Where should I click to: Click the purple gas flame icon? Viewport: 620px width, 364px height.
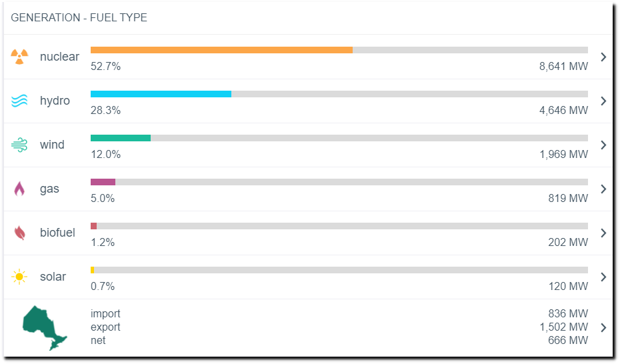tap(19, 189)
